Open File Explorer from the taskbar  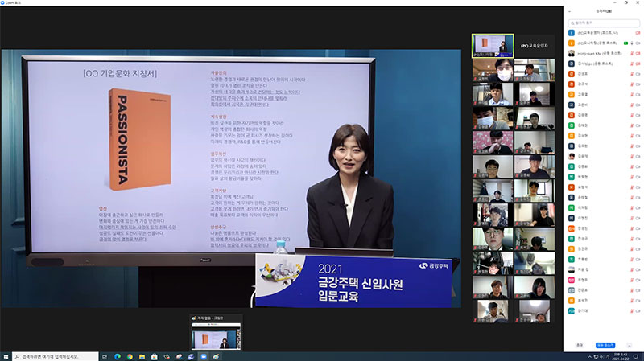(142, 356)
